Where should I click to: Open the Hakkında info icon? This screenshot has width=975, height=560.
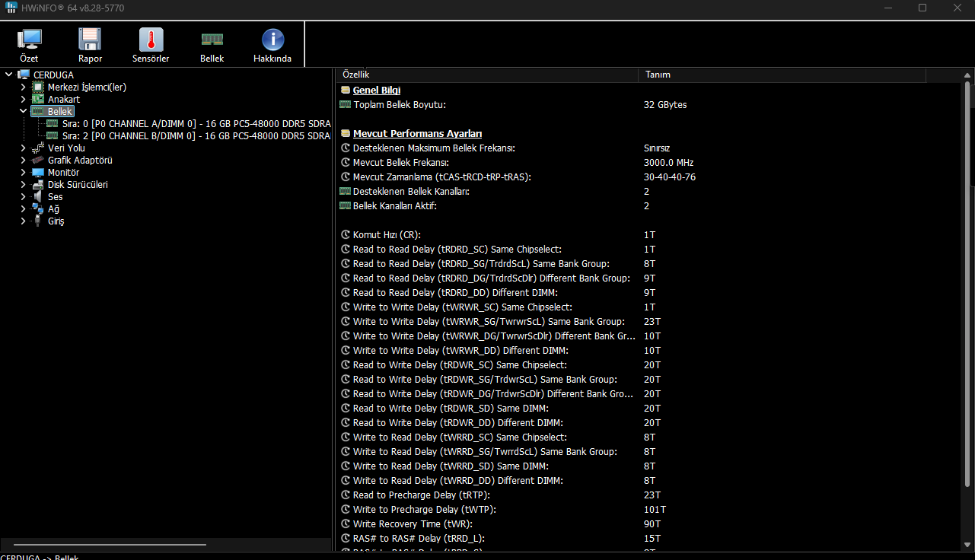[x=272, y=46]
